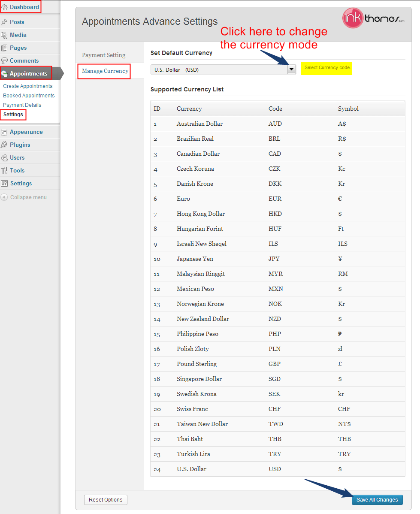Click the Reset Options button
This screenshot has height=514, width=420.
pos(106,500)
